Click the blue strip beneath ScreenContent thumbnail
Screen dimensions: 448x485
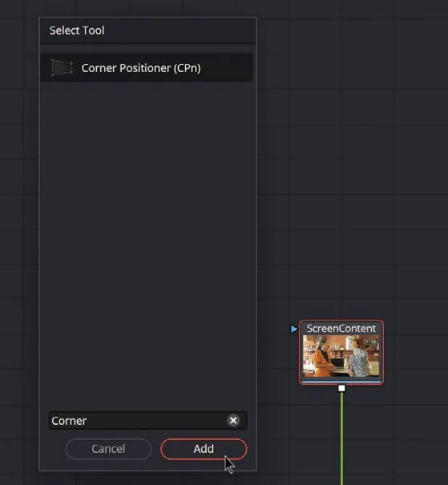[x=341, y=382]
